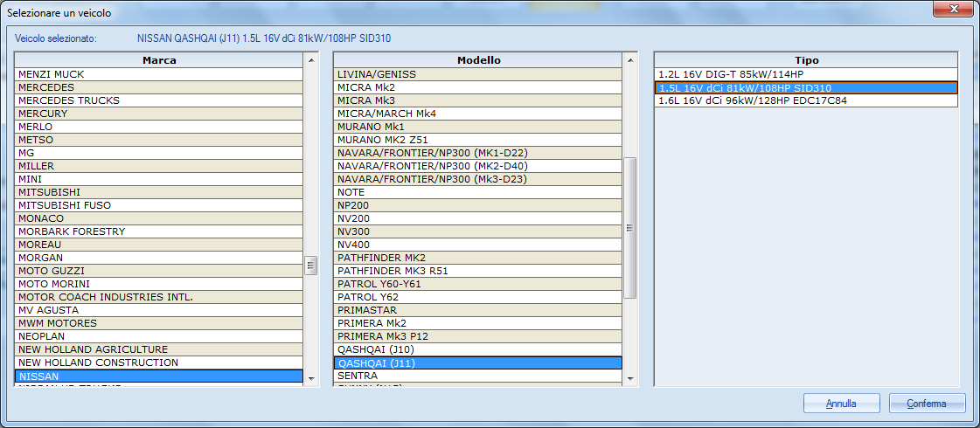This screenshot has height=428, width=980.
Task: Select NP200 model
Action: (x=478, y=205)
